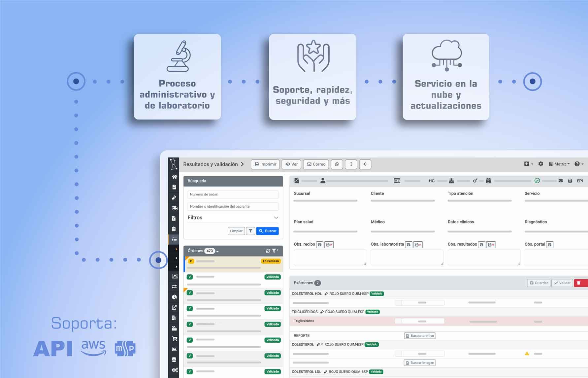Click the home icon in the sidebar
This screenshot has width=588, height=378.
click(174, 177)
